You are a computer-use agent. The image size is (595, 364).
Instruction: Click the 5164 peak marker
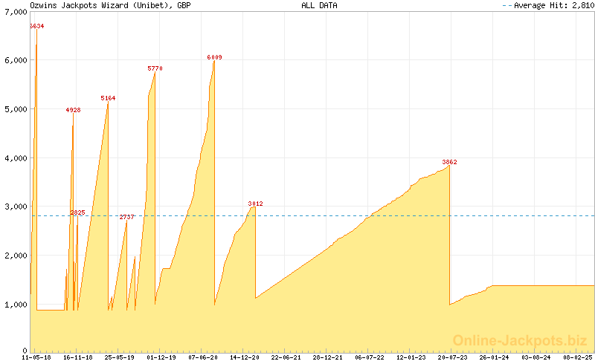click(x=109, y=98)
